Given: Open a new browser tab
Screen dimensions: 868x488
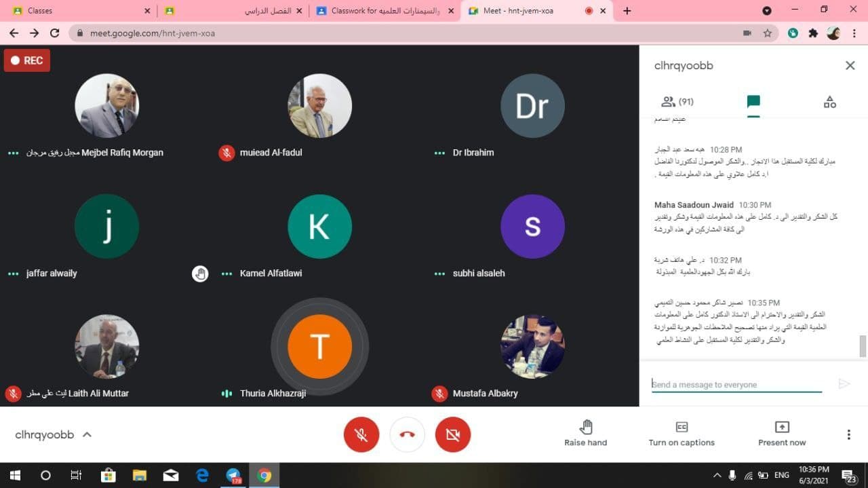Looking at the screenshot, I should [627, 11].
